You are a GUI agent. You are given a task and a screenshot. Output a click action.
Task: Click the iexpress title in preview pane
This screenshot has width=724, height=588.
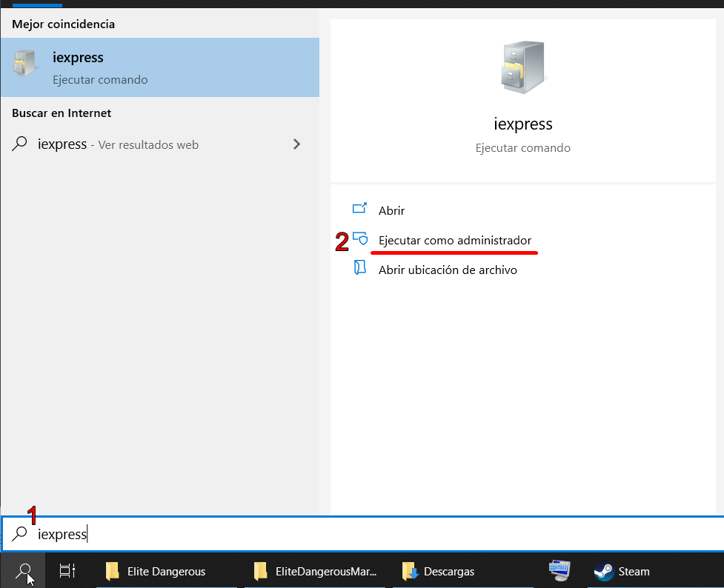pyautogui.click(x=523, y=124)
